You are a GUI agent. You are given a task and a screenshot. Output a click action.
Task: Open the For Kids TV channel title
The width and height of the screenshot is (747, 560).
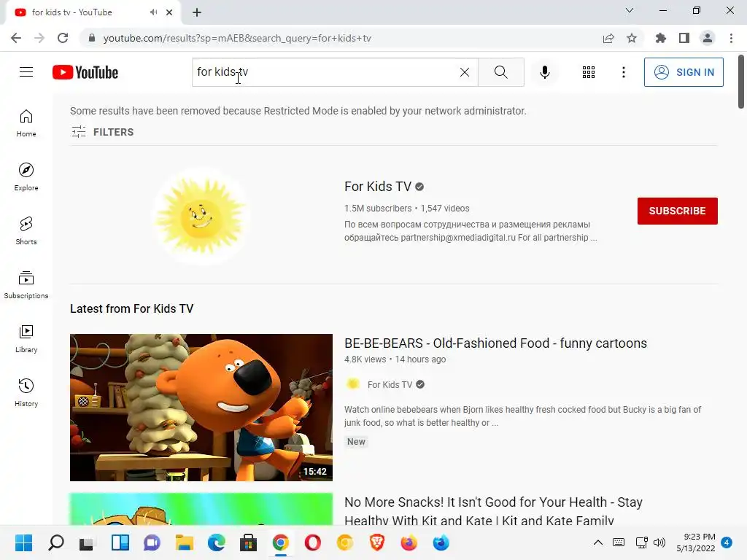click(x=378, y=186)
